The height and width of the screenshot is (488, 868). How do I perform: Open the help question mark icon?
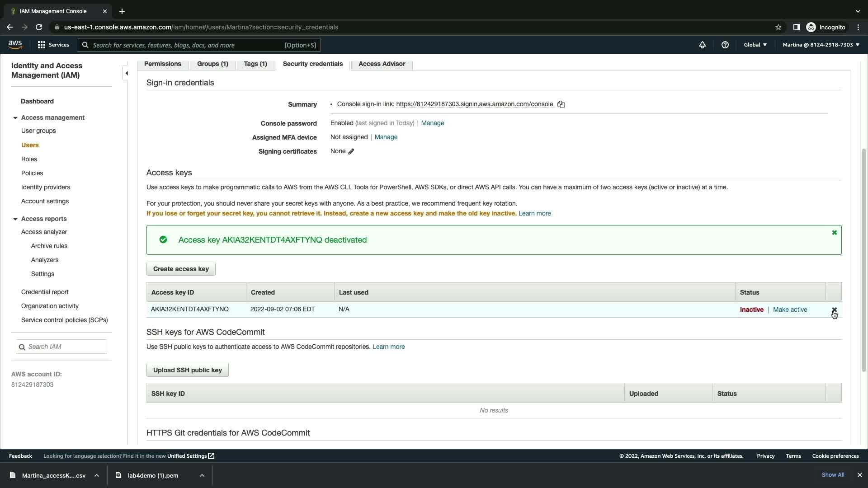pos(725,45)
